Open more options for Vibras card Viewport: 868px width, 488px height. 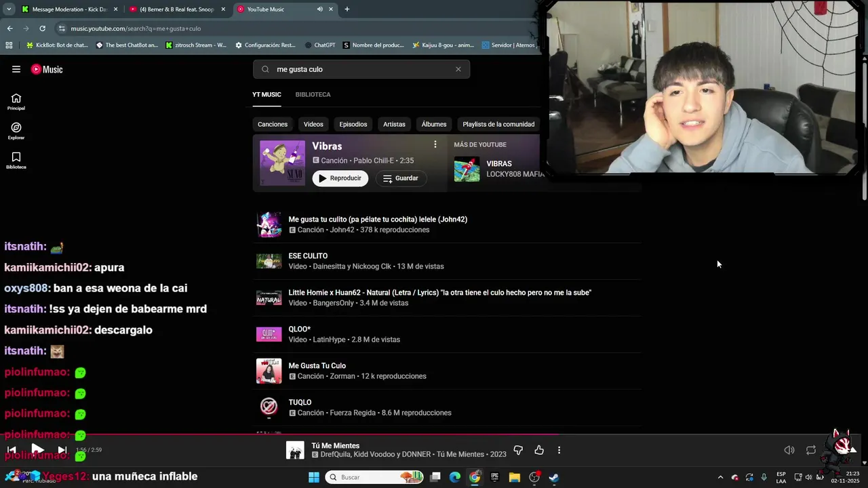pyautogui.click(x=435, y=144)
